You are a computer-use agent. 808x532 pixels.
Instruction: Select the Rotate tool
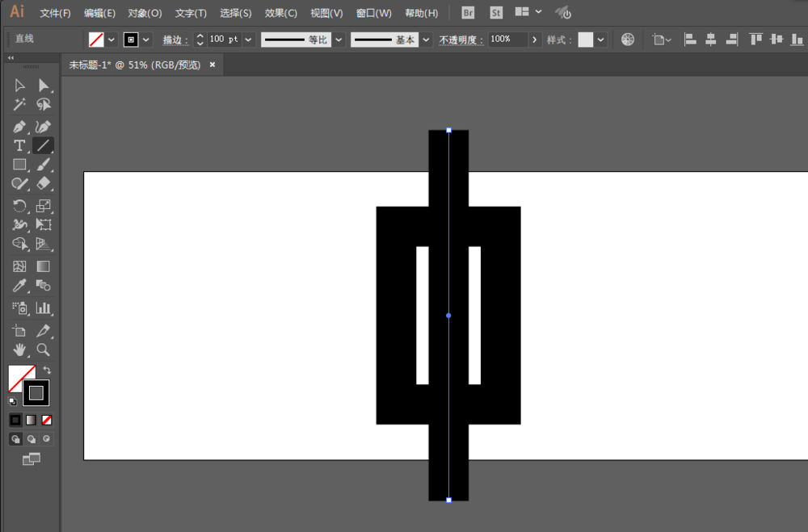coord(19,206)
